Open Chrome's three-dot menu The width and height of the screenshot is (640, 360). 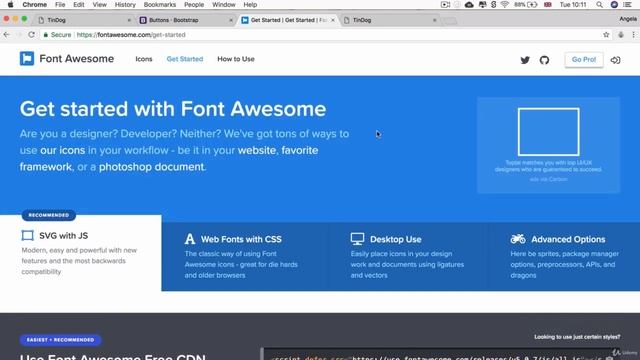[633, 35]
